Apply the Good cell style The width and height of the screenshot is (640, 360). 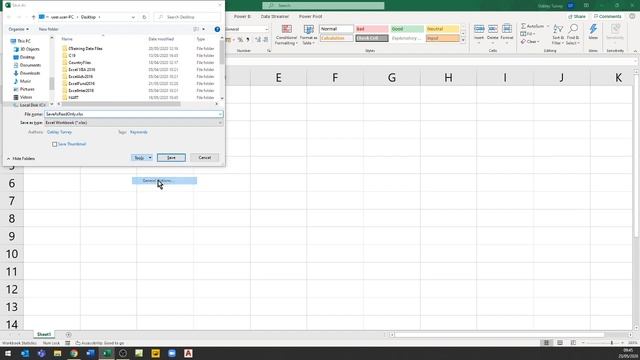[407, 29]
